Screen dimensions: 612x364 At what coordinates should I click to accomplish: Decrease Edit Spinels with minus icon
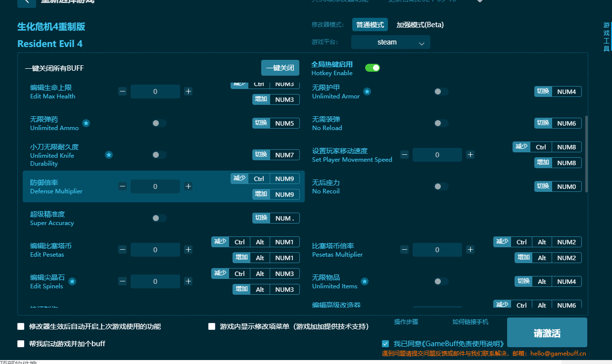pos(122,281)
